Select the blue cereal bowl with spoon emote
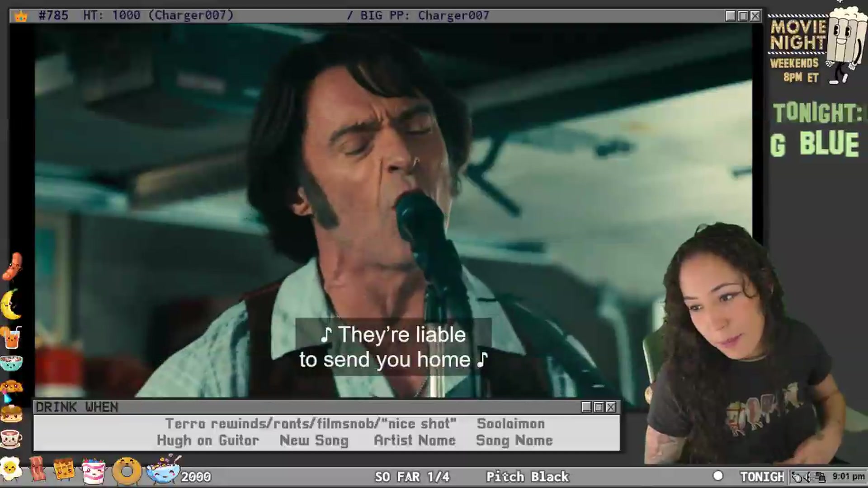Viewport: 868px width, 488px height. click(164, 469)
